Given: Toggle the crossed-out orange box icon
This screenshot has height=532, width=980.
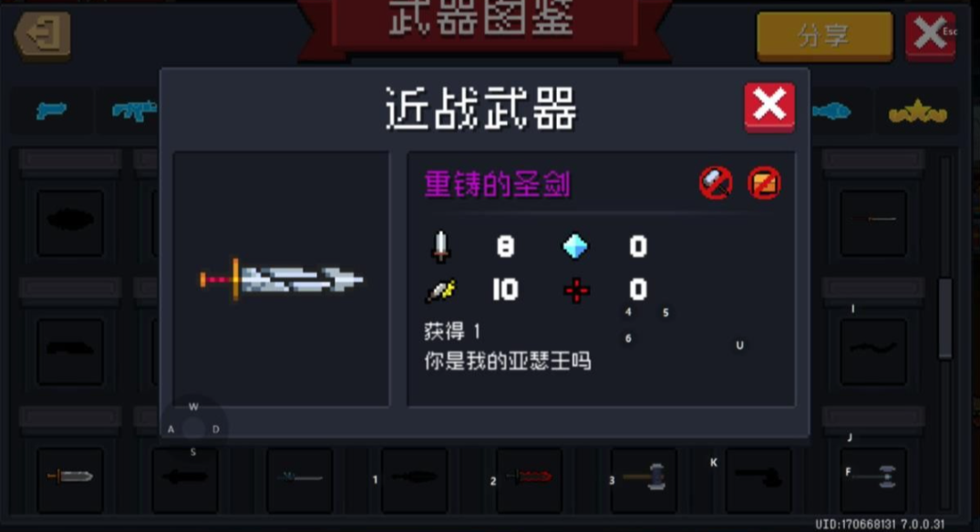Looking at the screenshot, I should (764, 183).
